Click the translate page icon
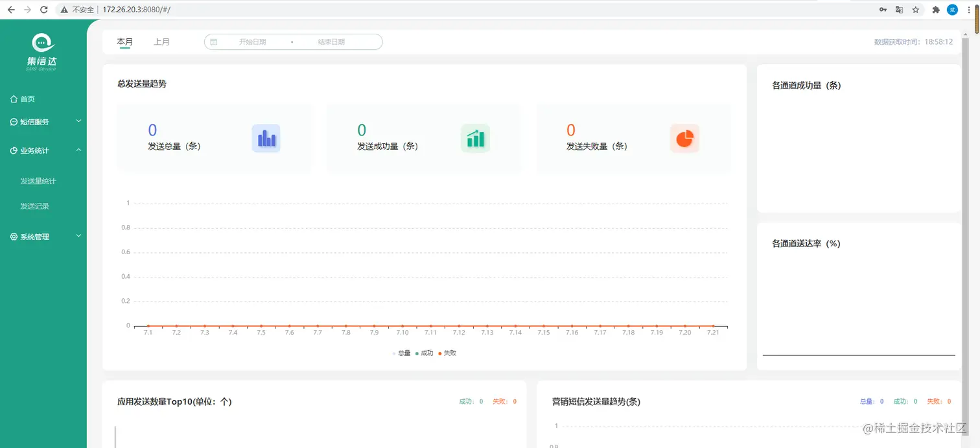 (x=899, y=10)
